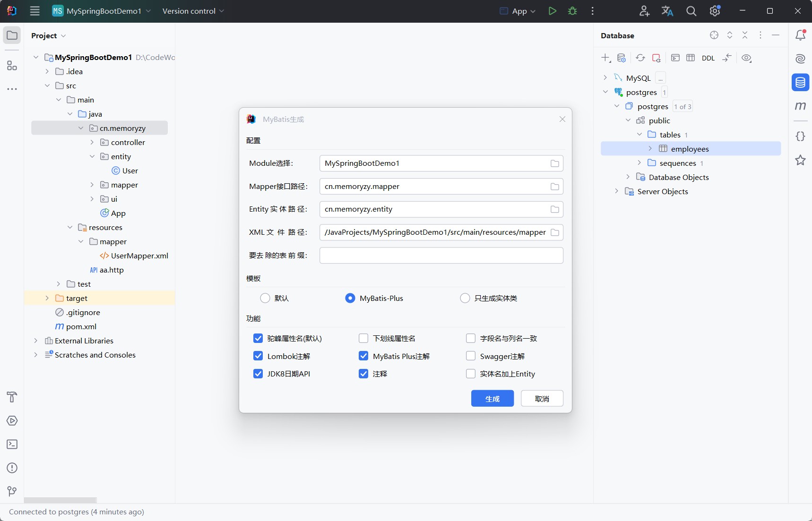Screen dimensions: 812x521
Task: Click 生成 button to generate
Action: [492, 398]
